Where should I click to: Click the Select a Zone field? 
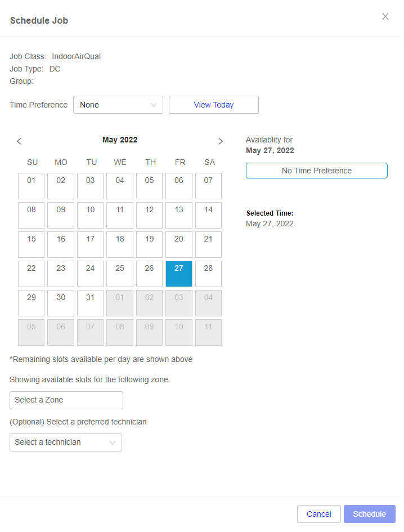click(66, 400)
